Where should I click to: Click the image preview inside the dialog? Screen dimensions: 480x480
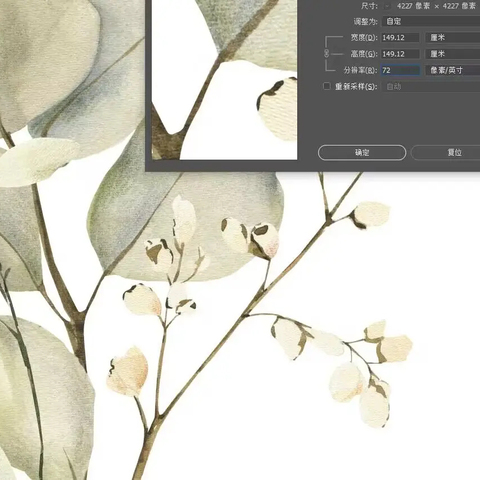pos(224,80)
